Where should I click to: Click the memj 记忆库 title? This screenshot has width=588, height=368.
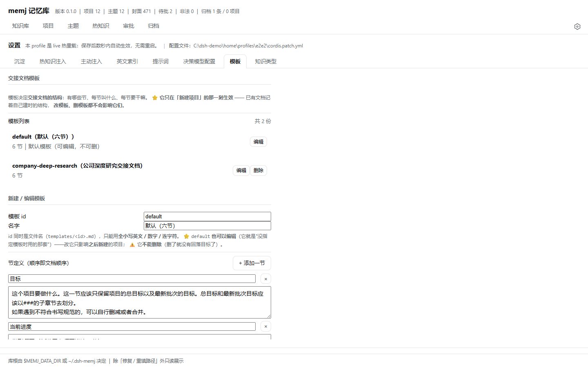tap(29, 11)
